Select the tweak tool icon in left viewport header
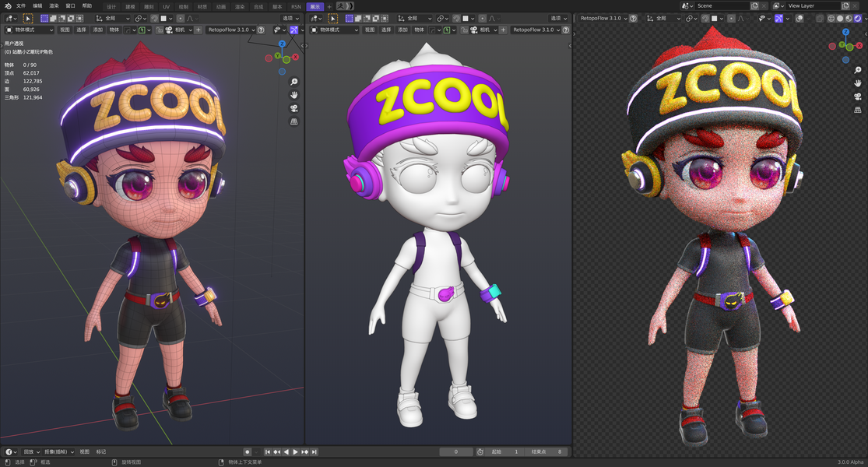Image resolution: width=868 pixels, height=467 pixels. (28, 18)
